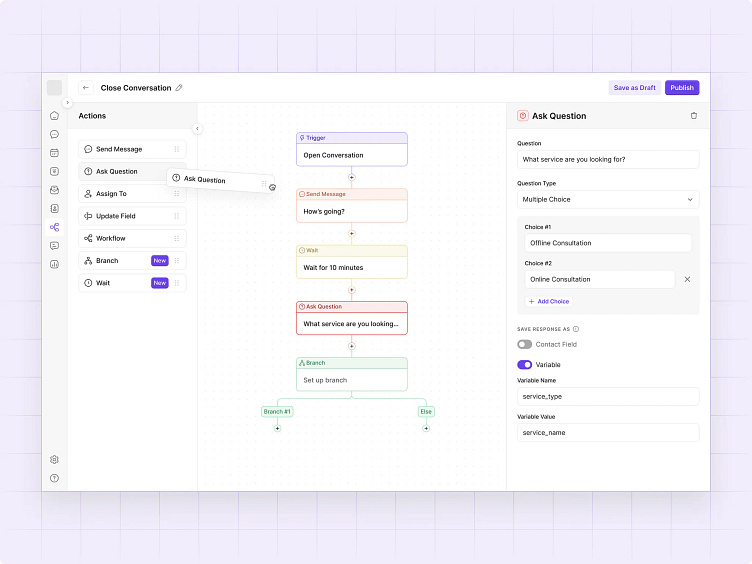Grab the Workflow drag handle
This screenshot has width=752, height=564.
pyautogui.click(x=176, y=238)
